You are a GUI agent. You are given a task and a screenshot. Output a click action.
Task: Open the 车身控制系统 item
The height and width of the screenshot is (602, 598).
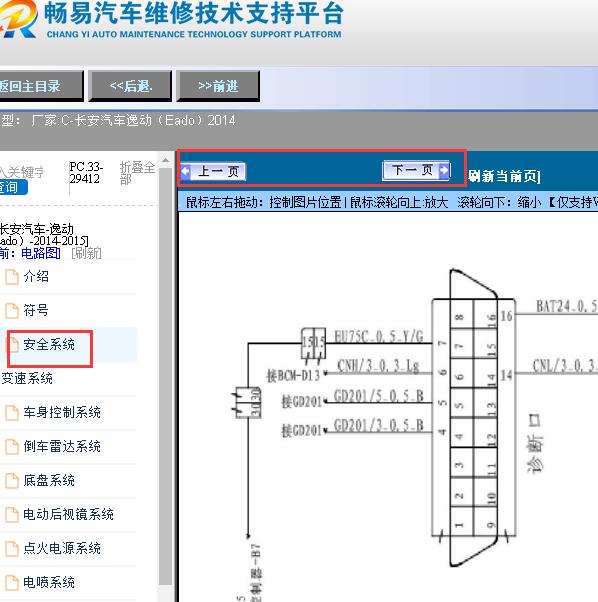(62, 412)
